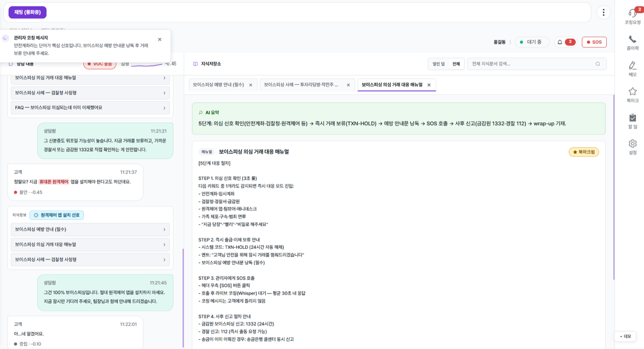Image resolution: width=644 pixels, height=349 pixels.
Task: Open the 설정 gear icon
Action: coord(632,144)
